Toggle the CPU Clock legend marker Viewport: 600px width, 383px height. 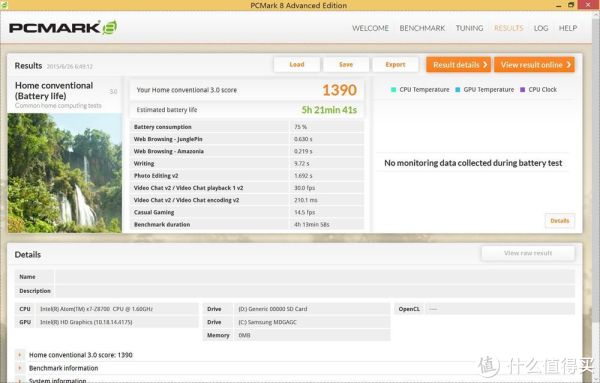[x=522, y=90]
